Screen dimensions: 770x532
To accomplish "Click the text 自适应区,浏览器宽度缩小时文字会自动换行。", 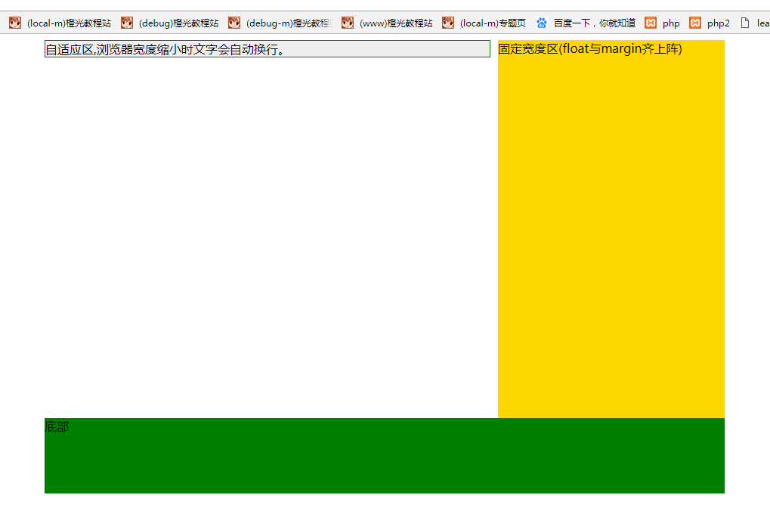I will pyautogui.click(x=165, y=50).
